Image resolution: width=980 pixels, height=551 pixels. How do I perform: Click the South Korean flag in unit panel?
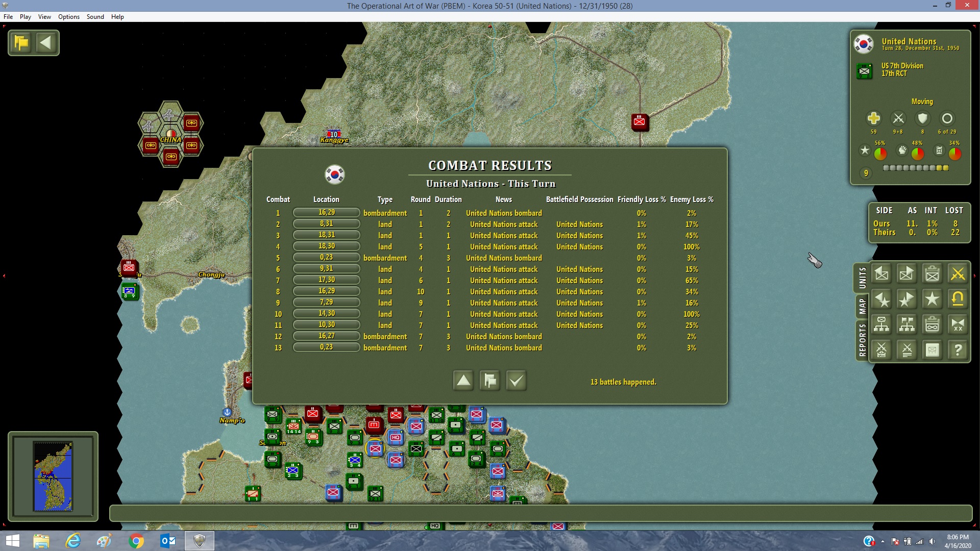pyautogui.click(x=864, y=44)
